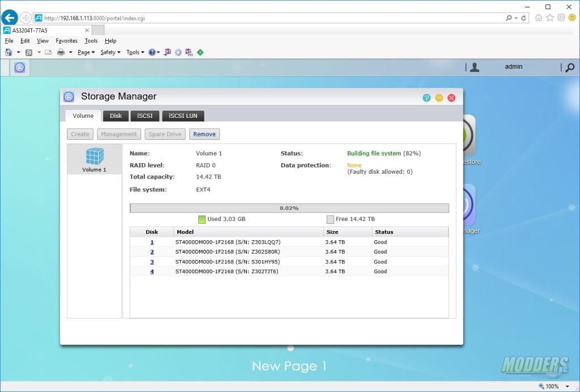Expand the Safety dropdown menu

[x=110, y=52]
